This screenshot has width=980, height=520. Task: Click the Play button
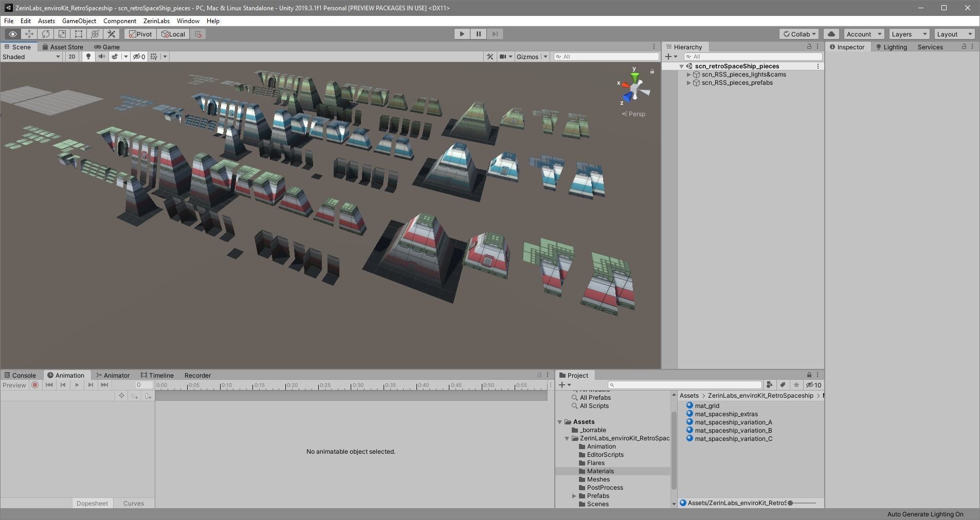(462, 34)
